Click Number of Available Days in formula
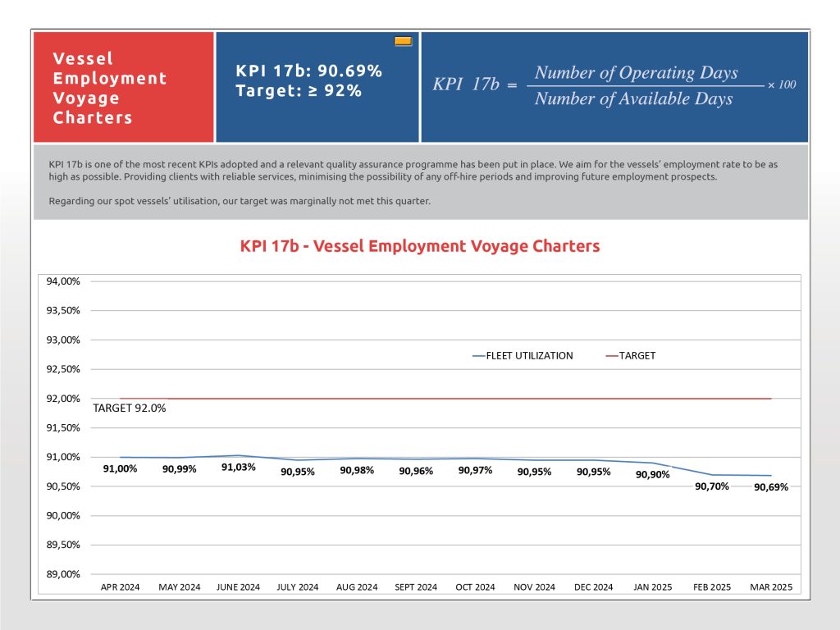The width and height of the screenshot is (840, 630). click(633, 98)
